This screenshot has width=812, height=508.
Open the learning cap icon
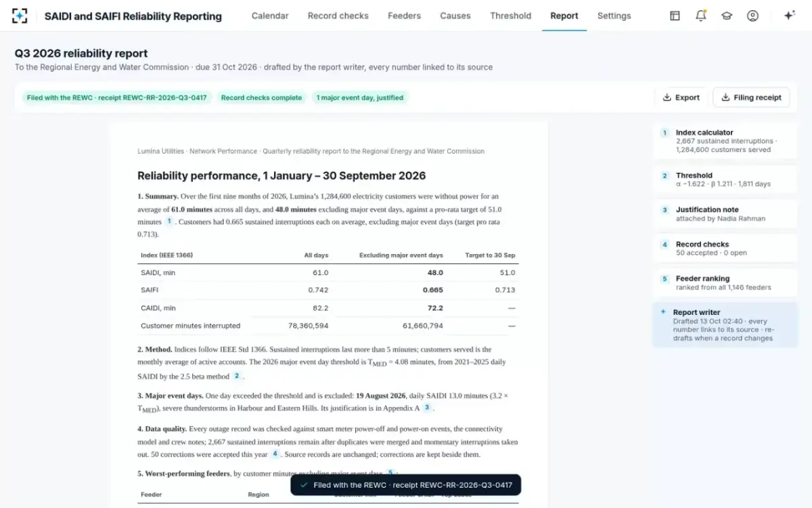coord(727,16)
